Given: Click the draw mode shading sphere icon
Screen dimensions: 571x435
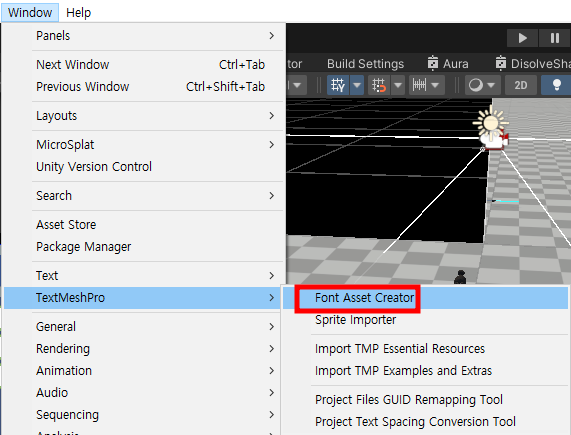Looking at the screenshot, I should coord(476,86).
